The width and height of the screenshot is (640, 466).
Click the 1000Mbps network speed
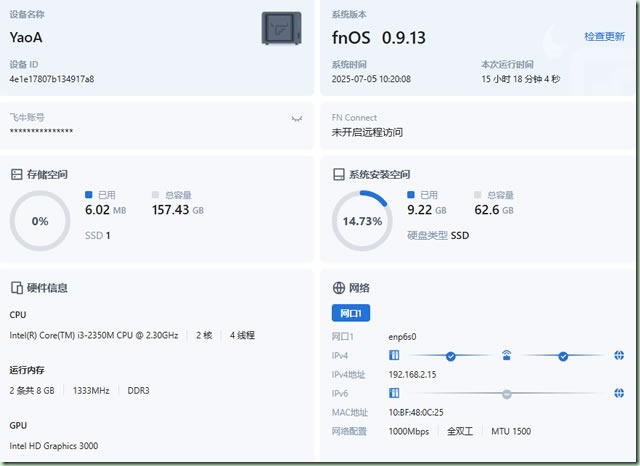(x=409, y=431)
